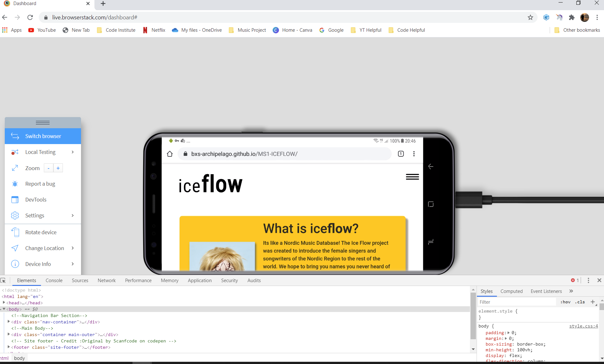Click the Change Location icon
This screenshot has height=364, width=604.
coord(15,248)
